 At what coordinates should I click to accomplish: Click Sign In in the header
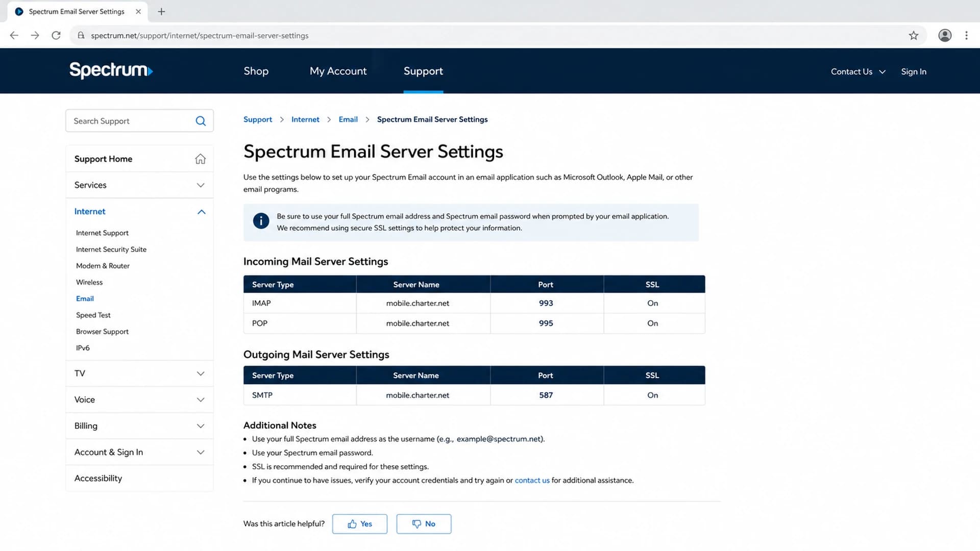tap(914, 71)
